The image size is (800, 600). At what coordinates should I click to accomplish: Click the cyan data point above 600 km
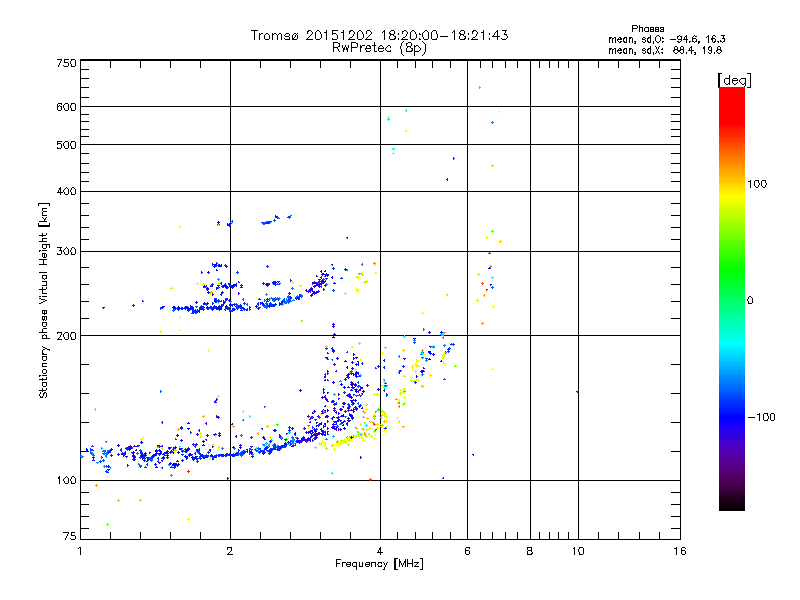pyautogui.click(x=479, y=88)
